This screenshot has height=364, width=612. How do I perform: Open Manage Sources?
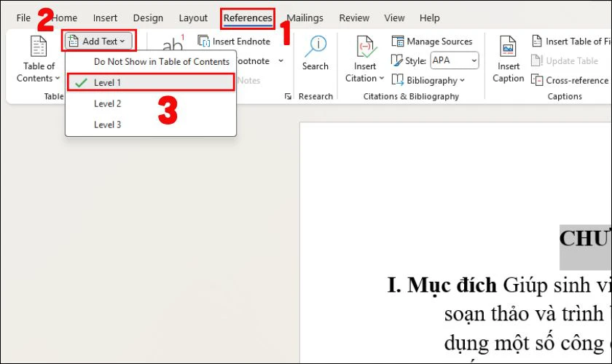pyautogui.click(x=431, y=41)
